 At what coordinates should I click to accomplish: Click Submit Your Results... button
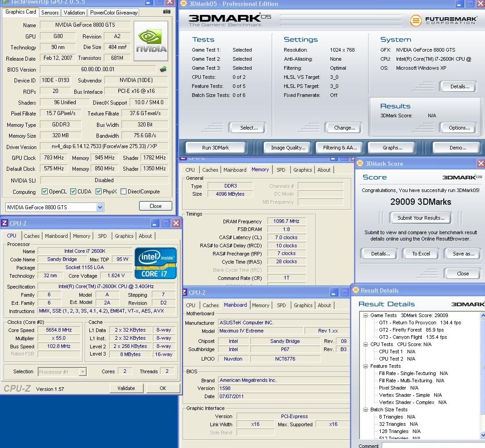point(421,218)
